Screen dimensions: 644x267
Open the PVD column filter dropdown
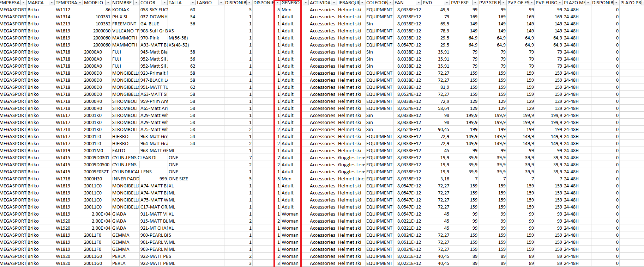tap(447, 2)
